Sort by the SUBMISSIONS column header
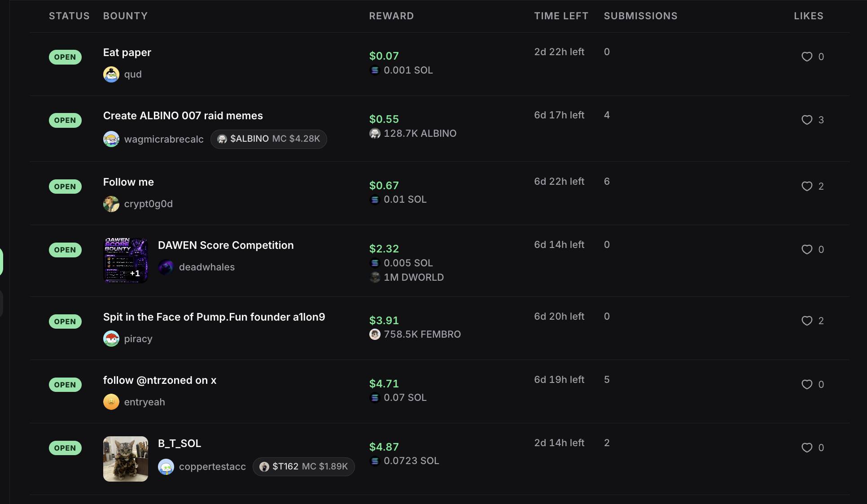This screenshot has width=867, height=504. pos(640,16)
